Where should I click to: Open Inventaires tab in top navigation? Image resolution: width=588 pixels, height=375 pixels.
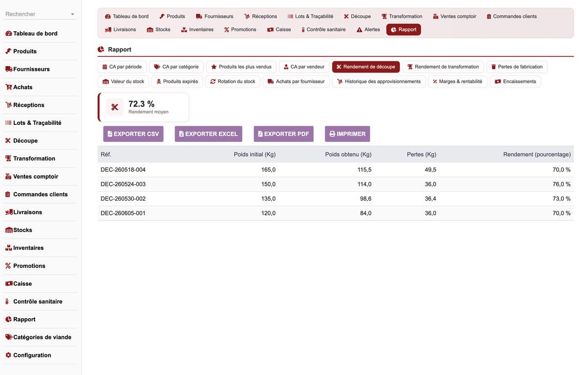[x=197, y=29]
